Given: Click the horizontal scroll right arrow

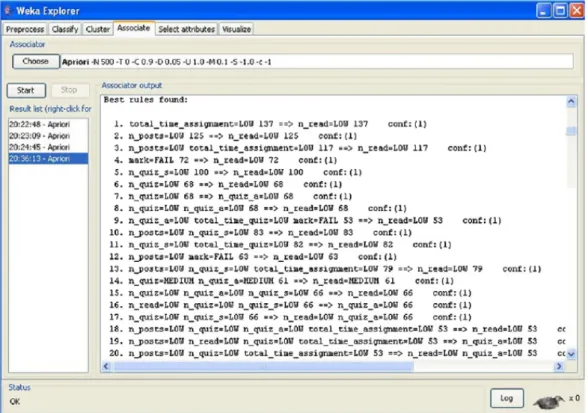Looking at the screenshot, I should 559,366.
